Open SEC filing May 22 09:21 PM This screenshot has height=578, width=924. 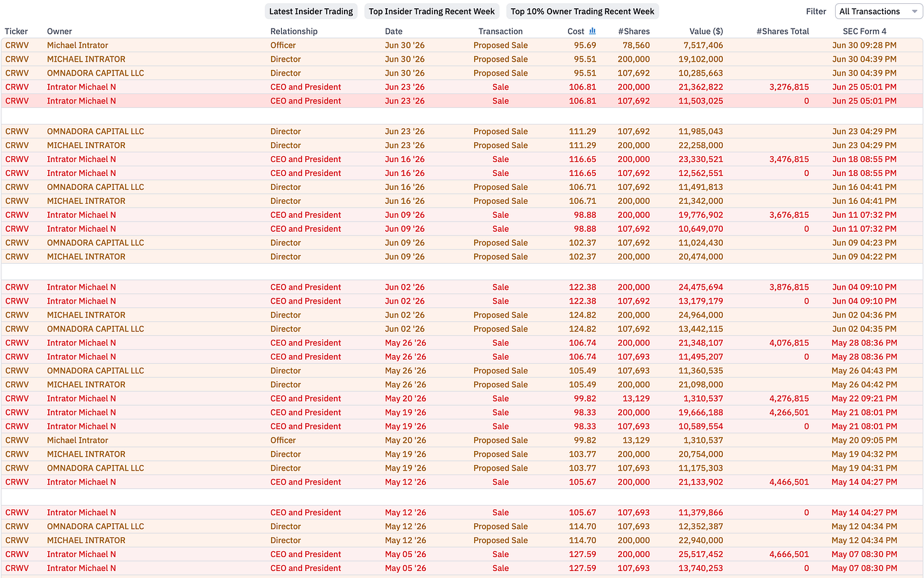[864, 398]
